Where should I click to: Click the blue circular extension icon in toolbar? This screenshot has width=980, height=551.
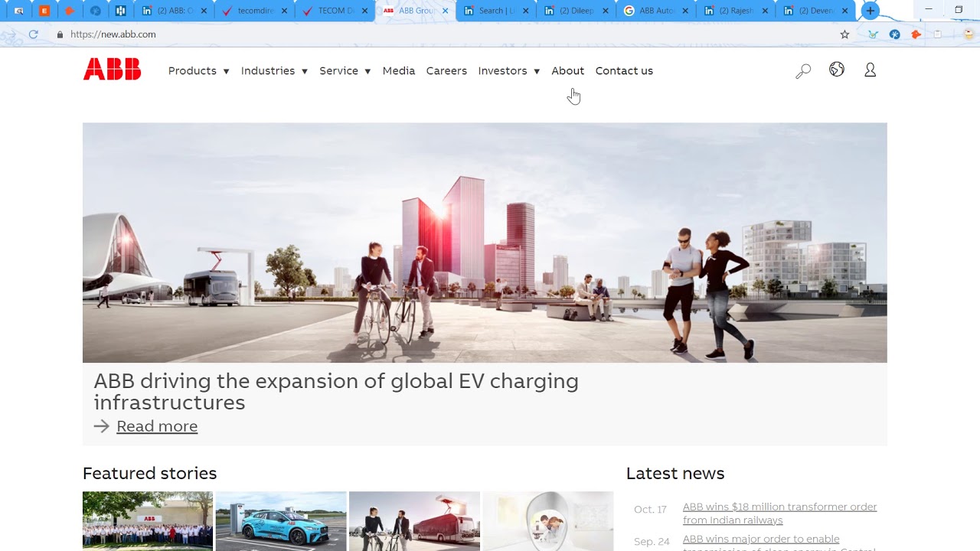pyautogui.click(x=894, y=34)
